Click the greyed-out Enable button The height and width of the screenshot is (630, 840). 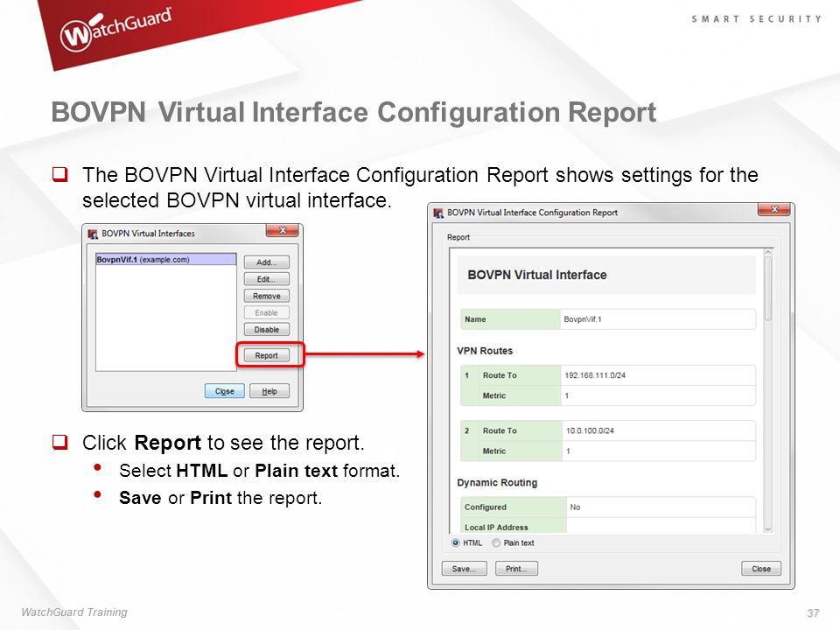[x=266, y=312]
